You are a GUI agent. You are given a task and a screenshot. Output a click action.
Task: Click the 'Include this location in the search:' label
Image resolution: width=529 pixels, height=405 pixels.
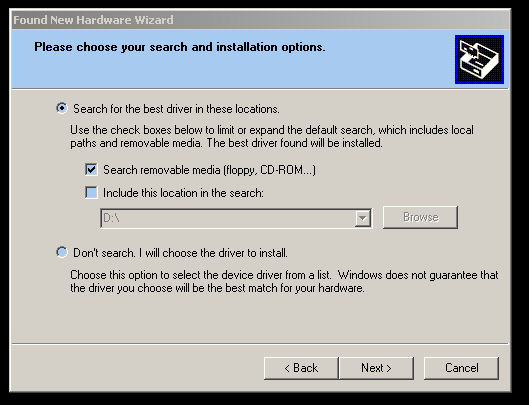click(x=183, y=193)
